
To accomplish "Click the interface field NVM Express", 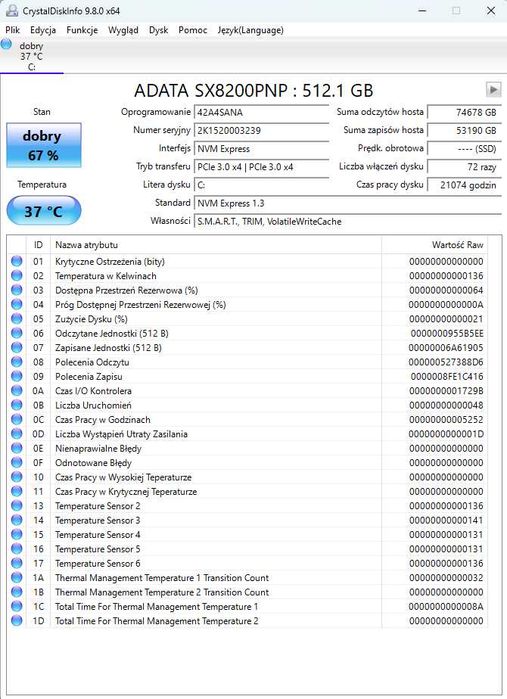I will 262,149.
